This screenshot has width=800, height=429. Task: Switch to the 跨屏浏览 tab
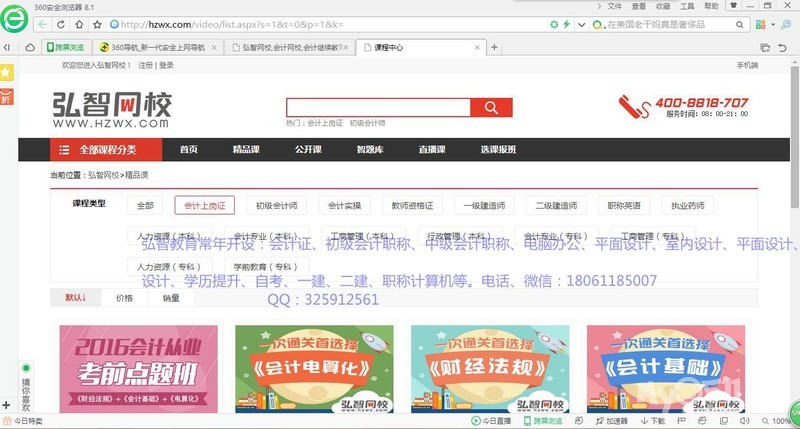pyautogui.click(x=65, y=47)
